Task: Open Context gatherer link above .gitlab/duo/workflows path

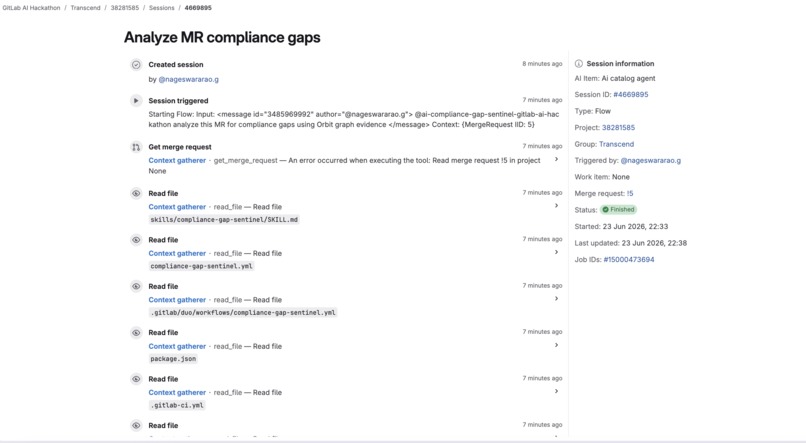Action: 177,300
